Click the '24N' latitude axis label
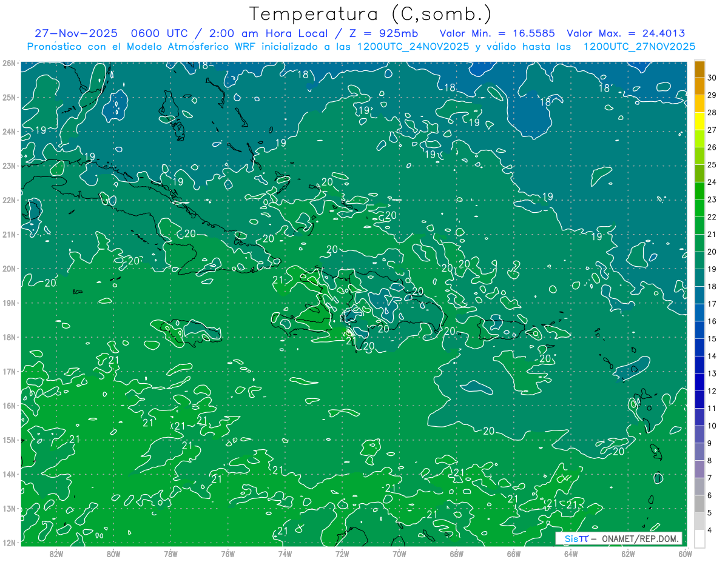This screenshot has width=728, height=562. tap(9, 132)
